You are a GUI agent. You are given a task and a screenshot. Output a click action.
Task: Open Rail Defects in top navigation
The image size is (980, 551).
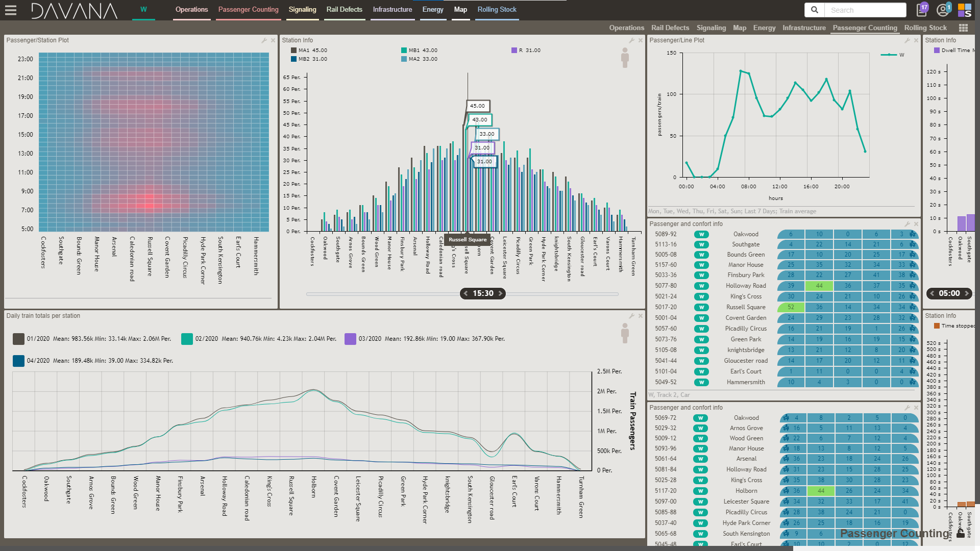pos(344,10)
